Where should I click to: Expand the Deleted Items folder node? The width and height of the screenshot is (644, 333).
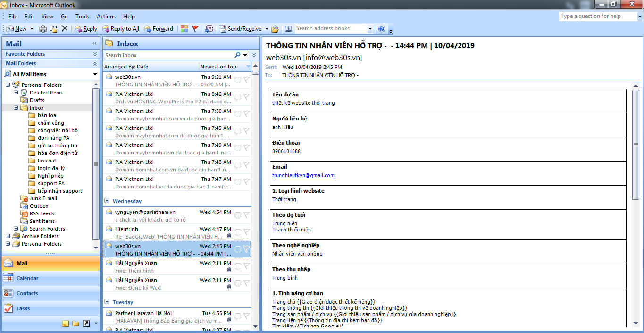click(16, 93)
